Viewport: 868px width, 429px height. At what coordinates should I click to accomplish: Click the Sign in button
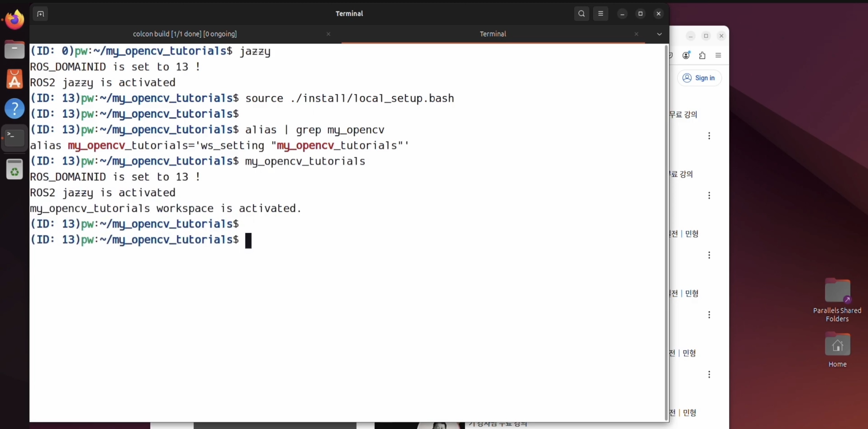coord(699,78)
